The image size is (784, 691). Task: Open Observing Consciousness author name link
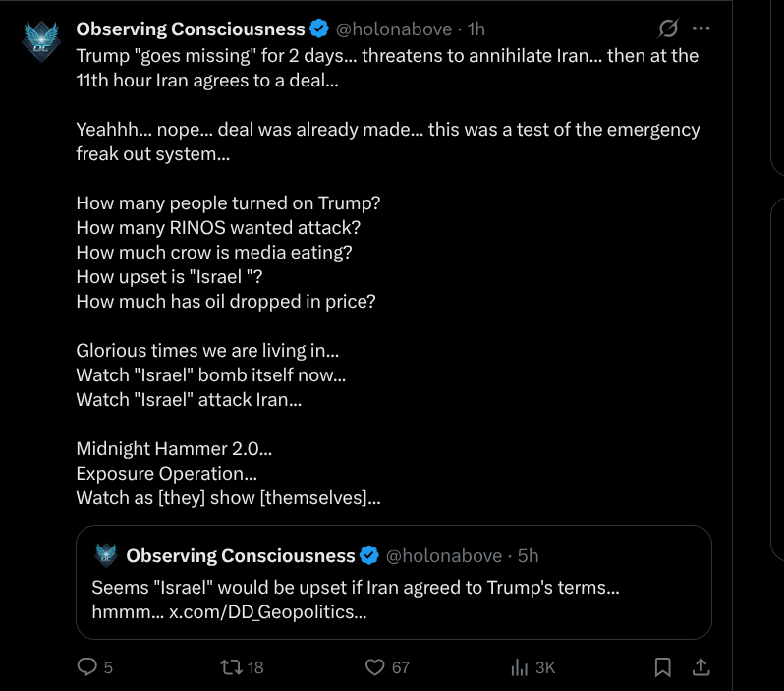(191, 29)
